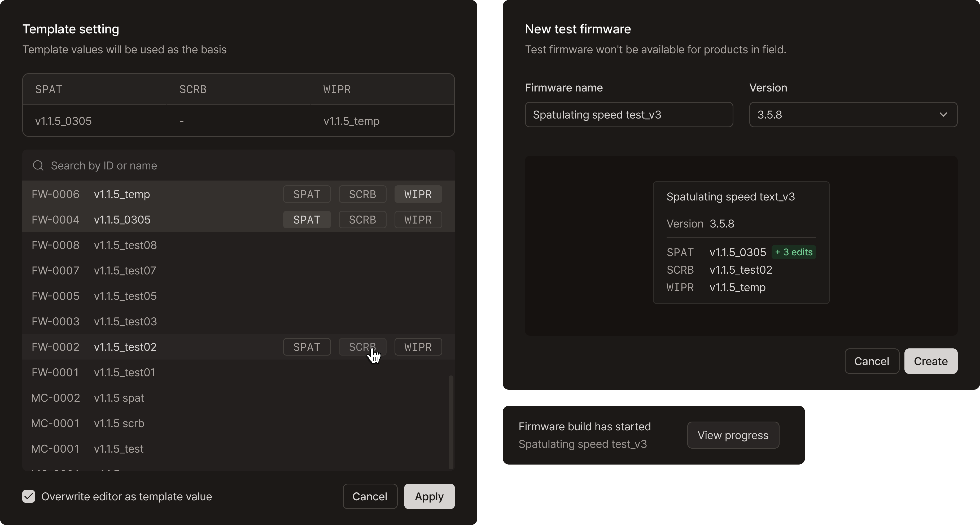
Task: Select SPAT tag for FW-0006 v1.1.5_temp
Action: pyautogui.click(x=307, y=194)
